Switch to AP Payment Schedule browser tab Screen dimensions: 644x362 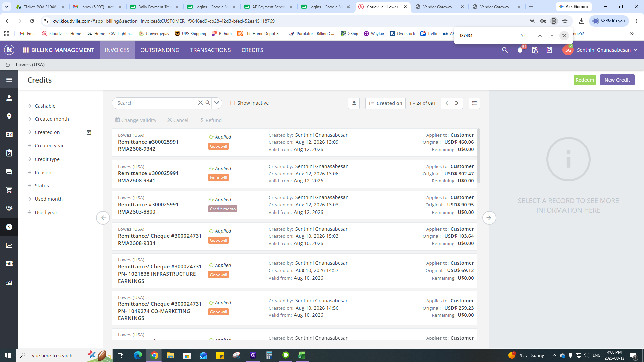268,7
